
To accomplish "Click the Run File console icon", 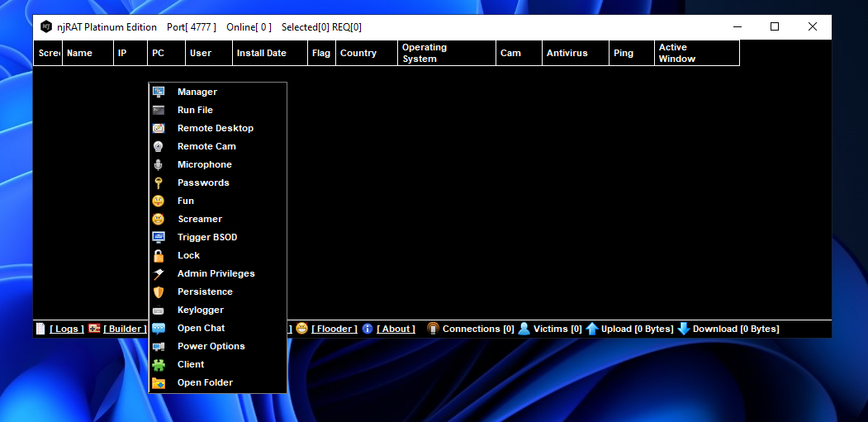I will coord(159,110).
